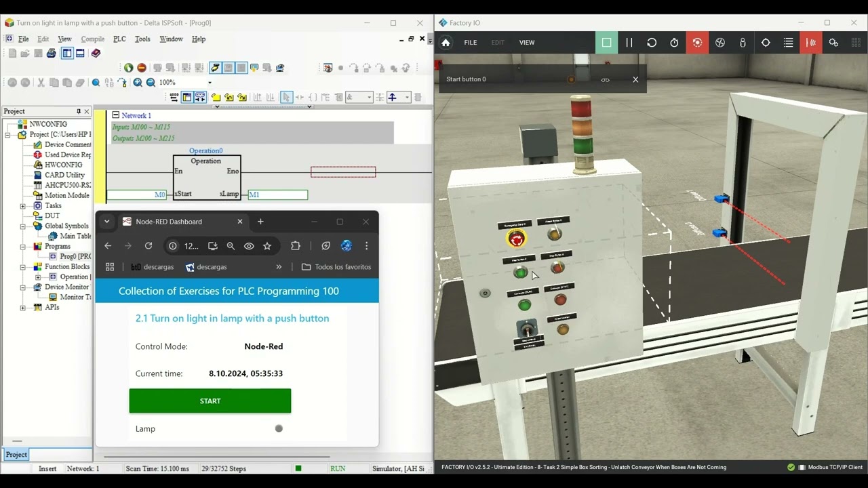Click the first-person camera icon in Factory IO
The height and width of the screenshot is (488, 868).
743,43
